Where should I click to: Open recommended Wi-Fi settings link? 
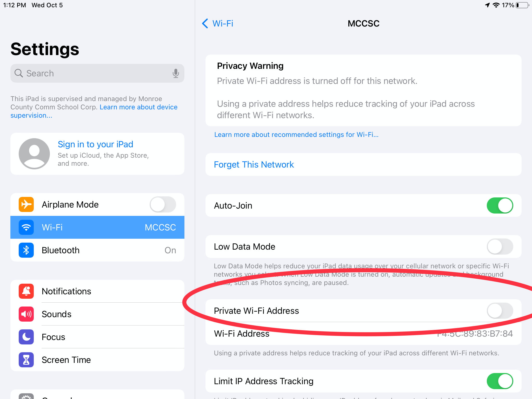296,135
